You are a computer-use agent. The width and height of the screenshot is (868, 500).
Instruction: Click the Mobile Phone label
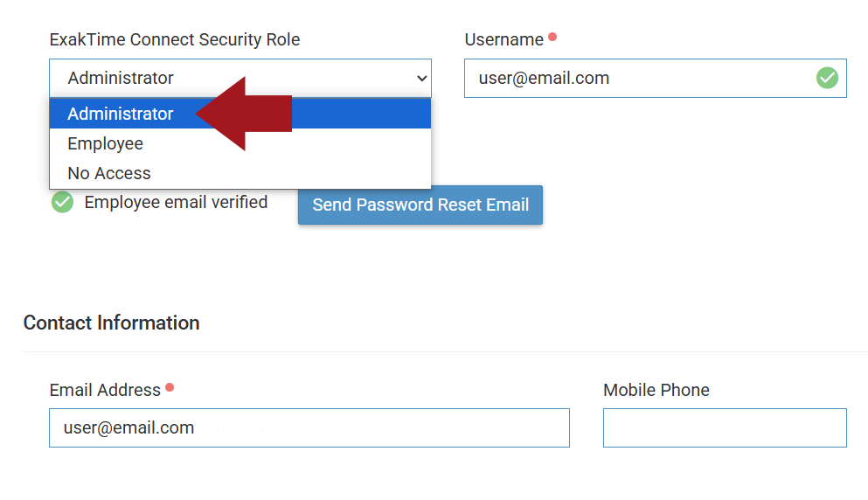pyautogui.click(x=656, y=390)
